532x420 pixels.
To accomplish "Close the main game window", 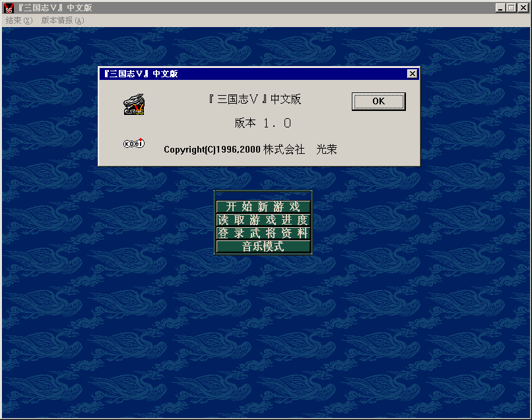I will click(523, 8).
